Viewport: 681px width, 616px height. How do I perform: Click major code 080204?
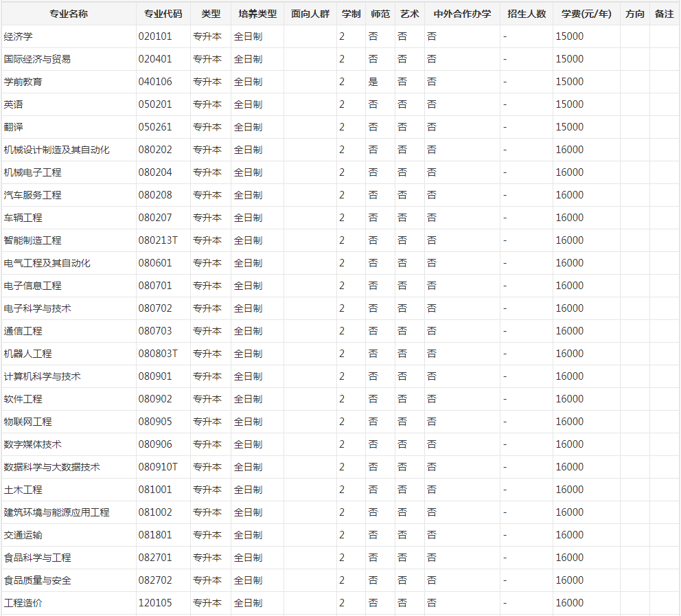(x=155, y=172)
